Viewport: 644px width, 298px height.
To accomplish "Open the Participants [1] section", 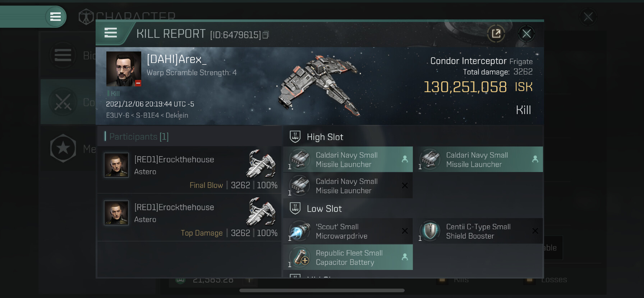I will tap(137, 136).
